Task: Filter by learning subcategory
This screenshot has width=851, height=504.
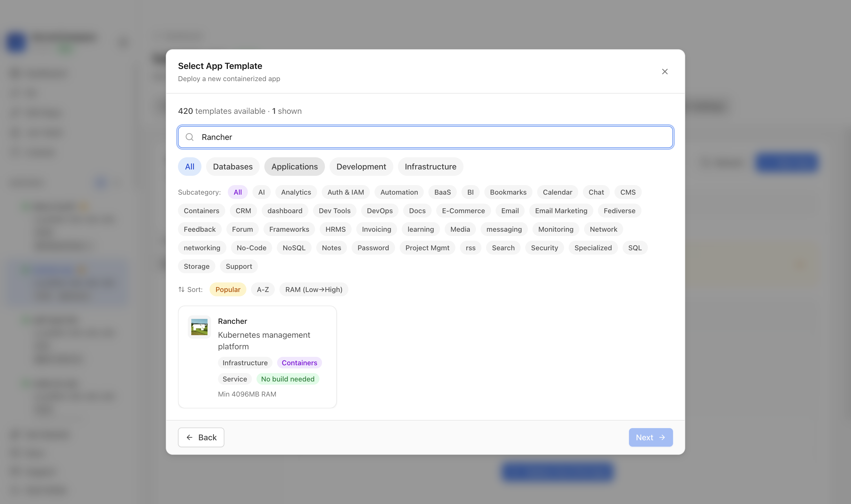Action: pyautogui.click(x=421, y=229)
